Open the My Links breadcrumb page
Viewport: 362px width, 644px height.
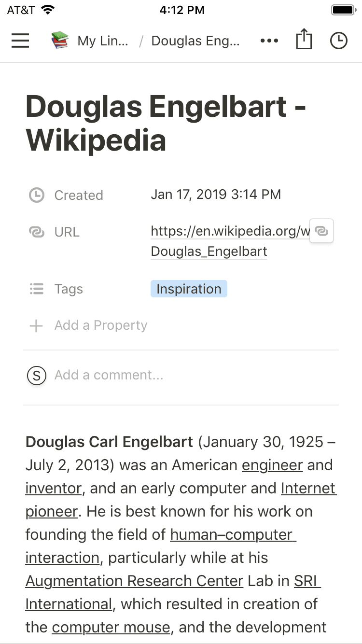[102, 41]
